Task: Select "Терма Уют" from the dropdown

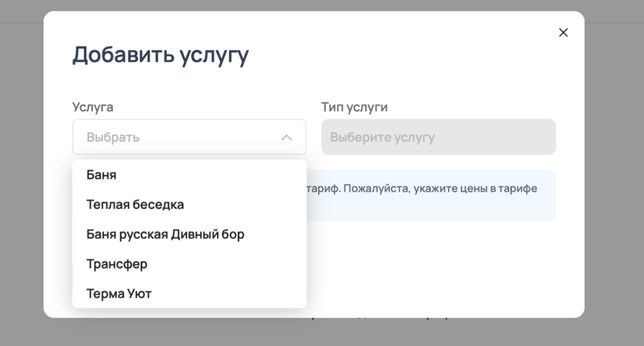Action: tap(119, 293)
